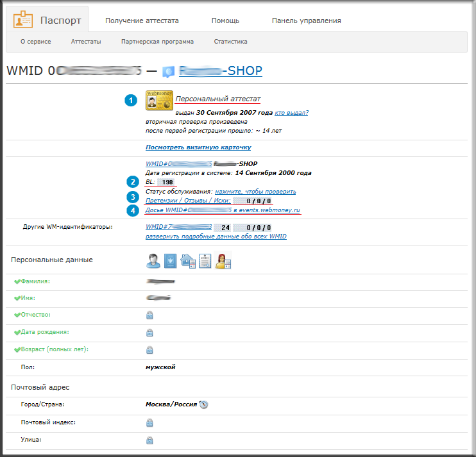Click the lock icon beside Возраст (полных лет)
Viewport: 476px width, 457px height.
[149, 350]
